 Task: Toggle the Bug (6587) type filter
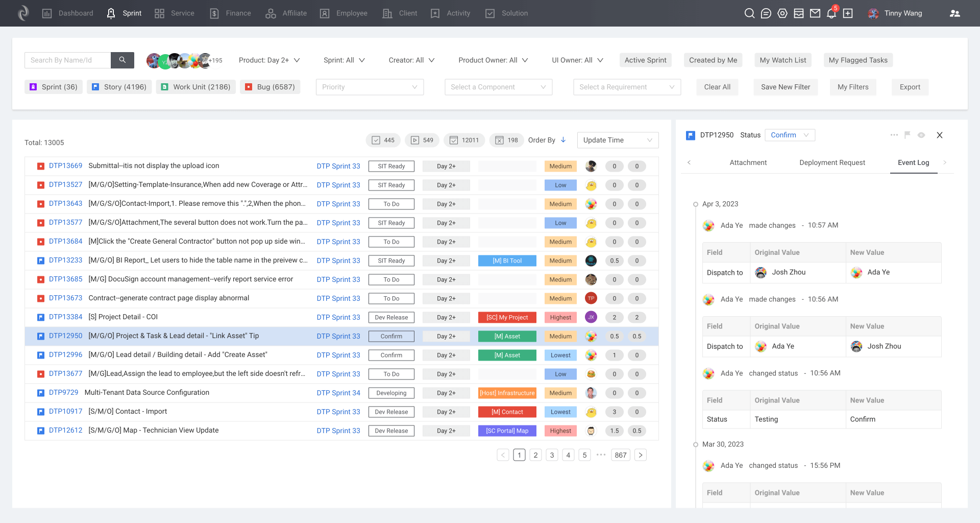coord(270,87)
